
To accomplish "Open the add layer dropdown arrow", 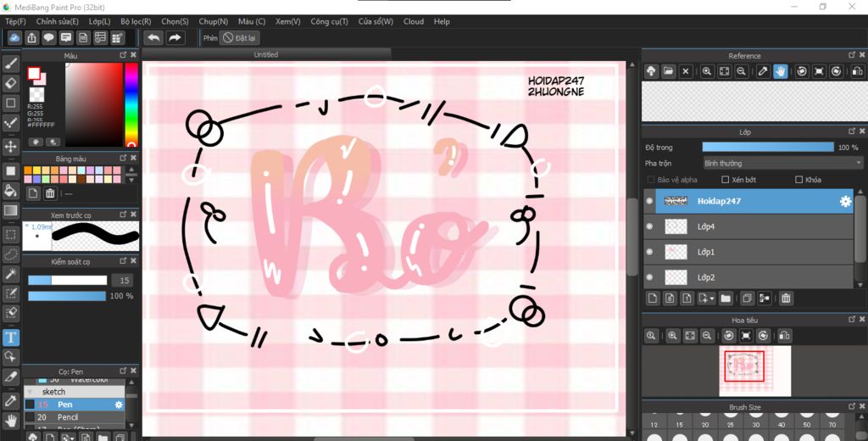I will click(x=711, y=298).
